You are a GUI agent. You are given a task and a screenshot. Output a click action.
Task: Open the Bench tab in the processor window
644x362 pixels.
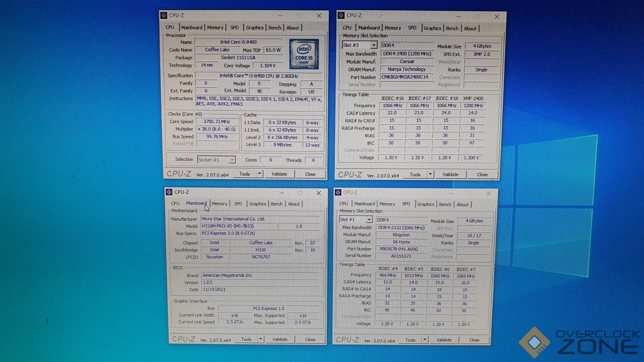[274, 28]
